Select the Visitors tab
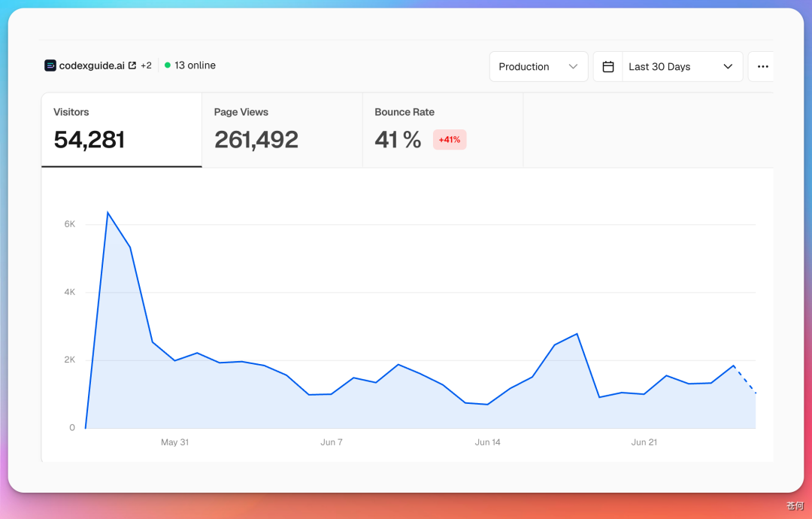Viewport: 812px width, 519px height. point(122,130)
